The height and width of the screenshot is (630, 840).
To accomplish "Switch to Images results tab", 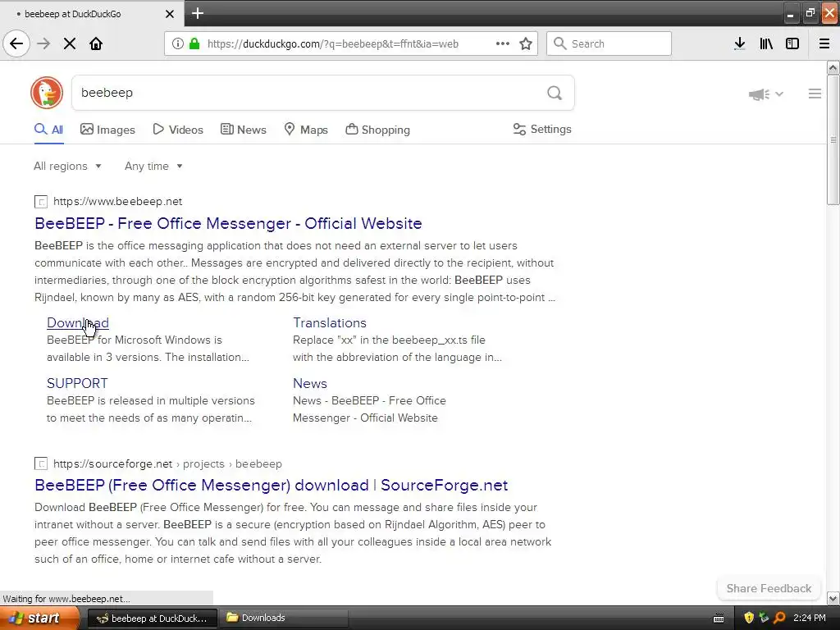I will (x=107, y=130).
